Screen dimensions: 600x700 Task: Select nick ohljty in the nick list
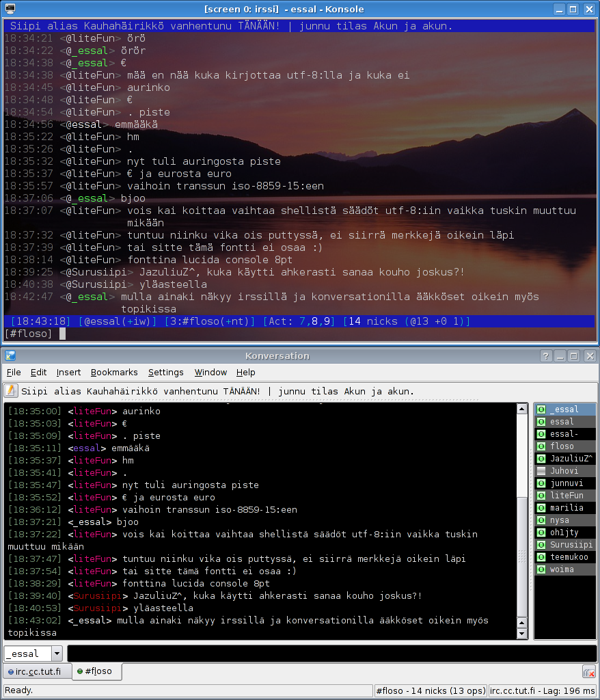click(x=564, y=533)
